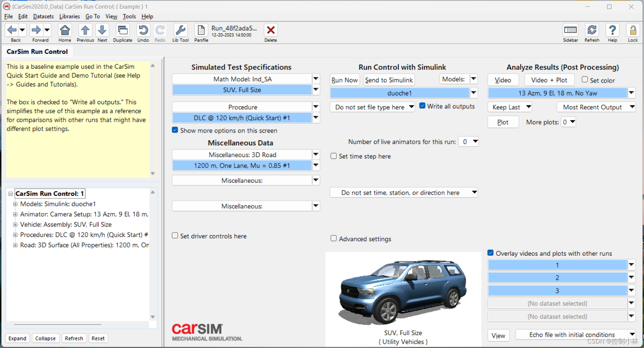Open Forward history dropdown arrow
644x348 pixels.
click(x=47, y=30)
